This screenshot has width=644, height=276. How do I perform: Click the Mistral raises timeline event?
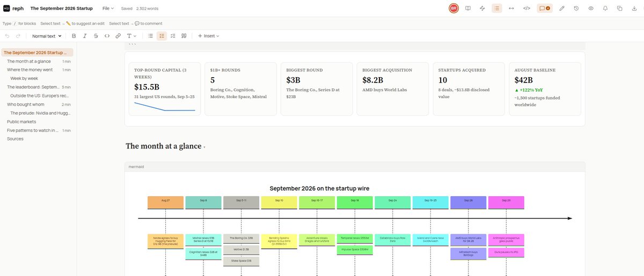(203, 240)
